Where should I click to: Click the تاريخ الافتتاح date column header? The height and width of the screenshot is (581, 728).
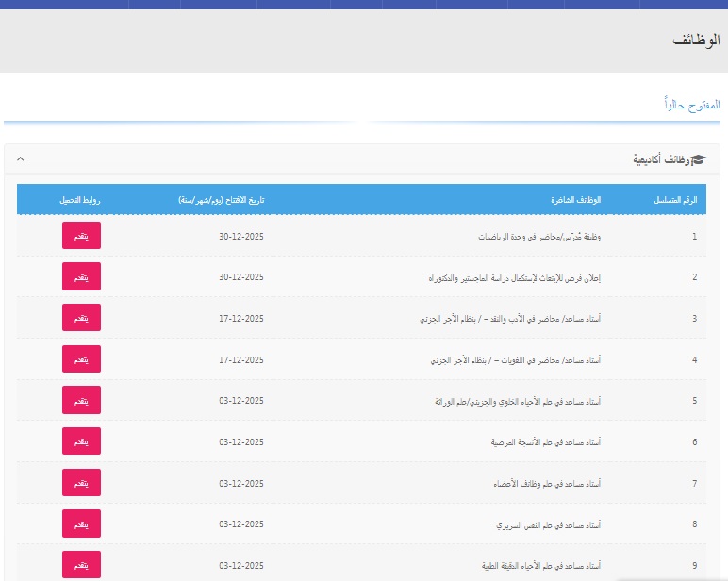[x=222, y=200]
